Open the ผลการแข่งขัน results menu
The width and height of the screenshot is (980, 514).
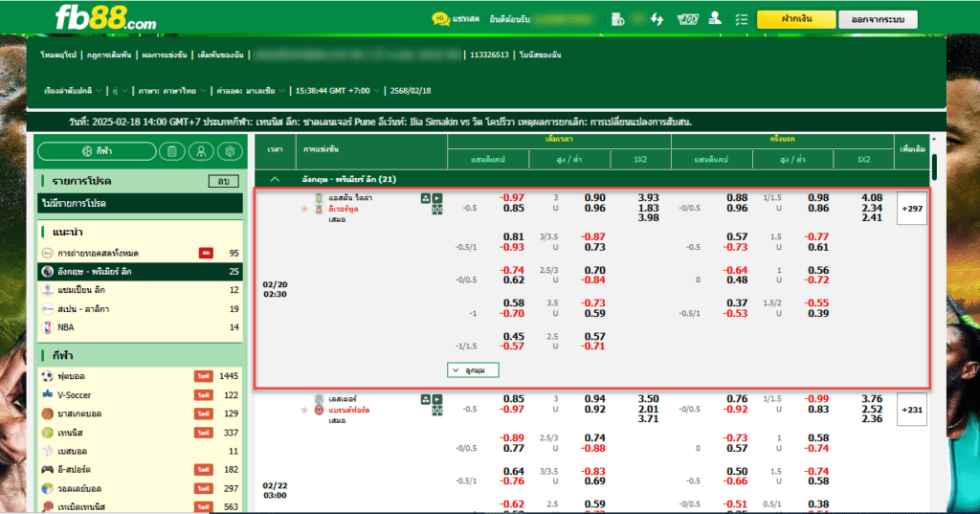[164, 55]
